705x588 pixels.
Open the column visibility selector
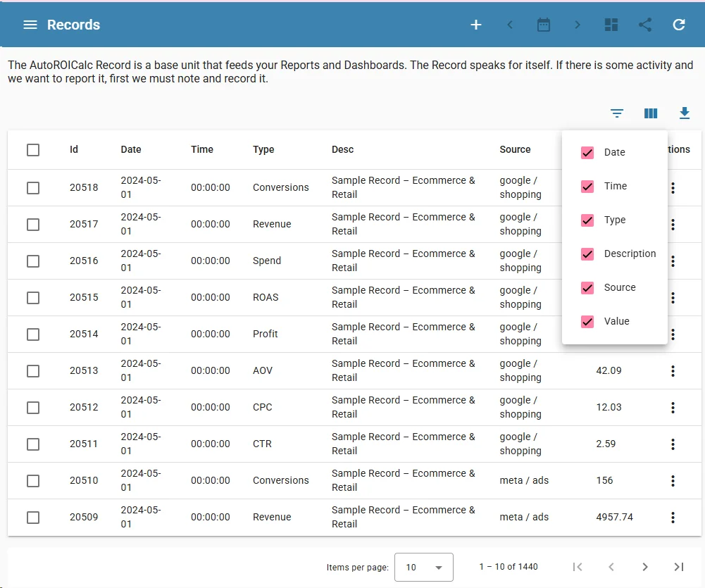tap(650, 113)
